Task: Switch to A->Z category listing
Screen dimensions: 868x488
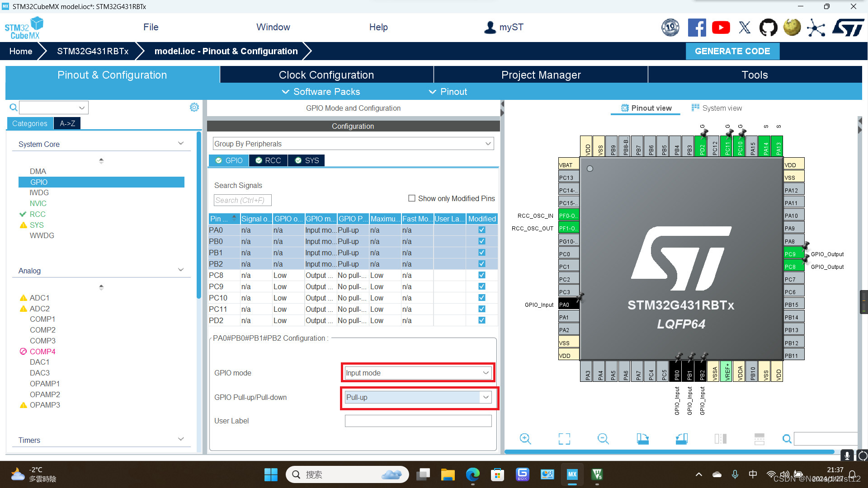Action: tap(67, 123)
